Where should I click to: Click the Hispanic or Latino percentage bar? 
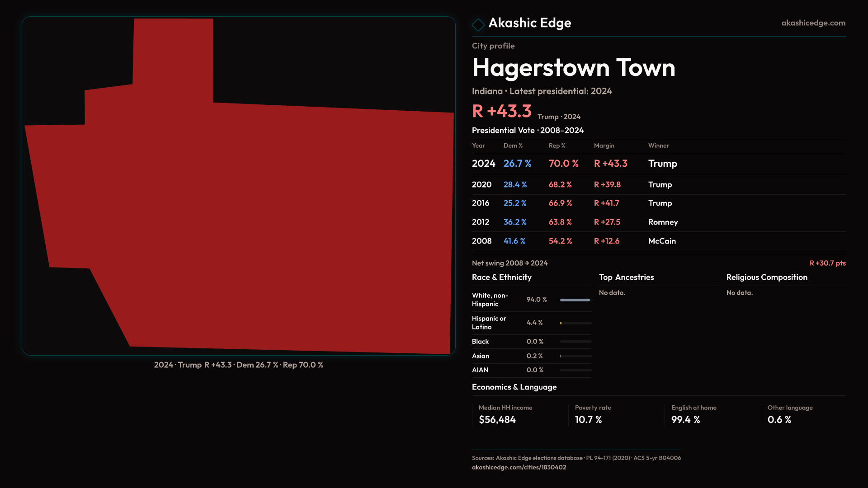(575, 323)
